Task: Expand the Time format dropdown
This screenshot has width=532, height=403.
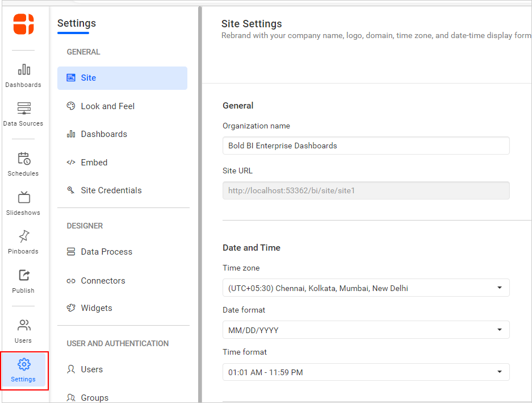Action: click(x=366, y=372)
